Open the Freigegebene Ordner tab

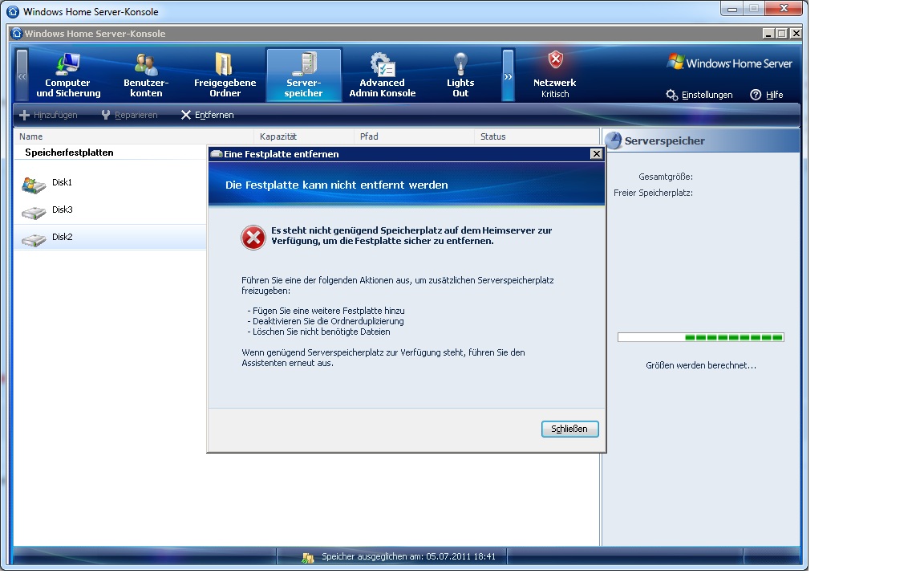coord(225,75)
